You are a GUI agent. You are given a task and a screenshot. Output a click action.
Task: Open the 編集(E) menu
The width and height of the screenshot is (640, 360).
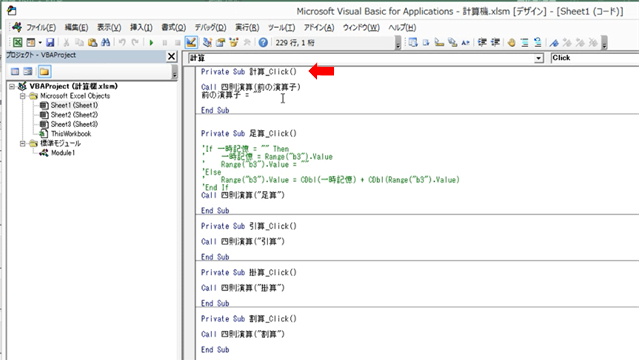(x=76, y=27)
